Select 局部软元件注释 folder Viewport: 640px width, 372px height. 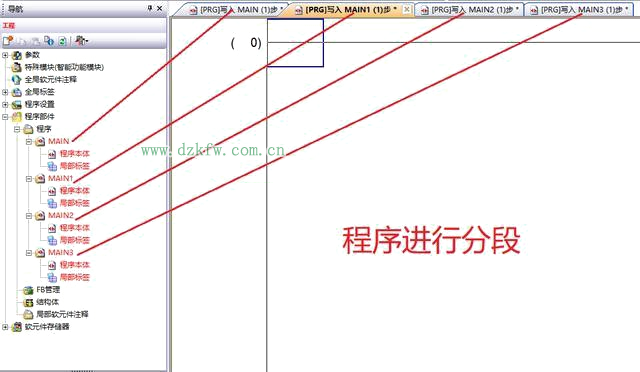[x=62, y=314]
